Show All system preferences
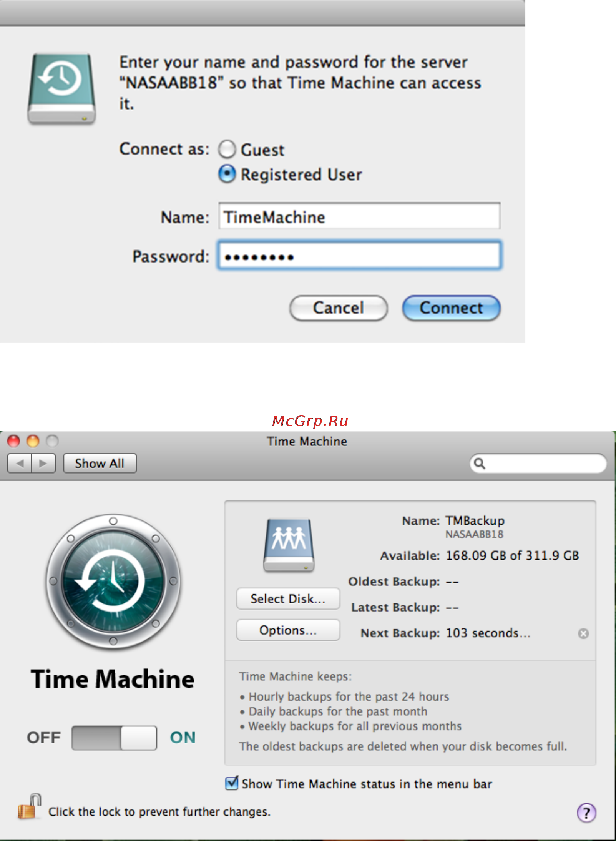 (x=100, y=463)
